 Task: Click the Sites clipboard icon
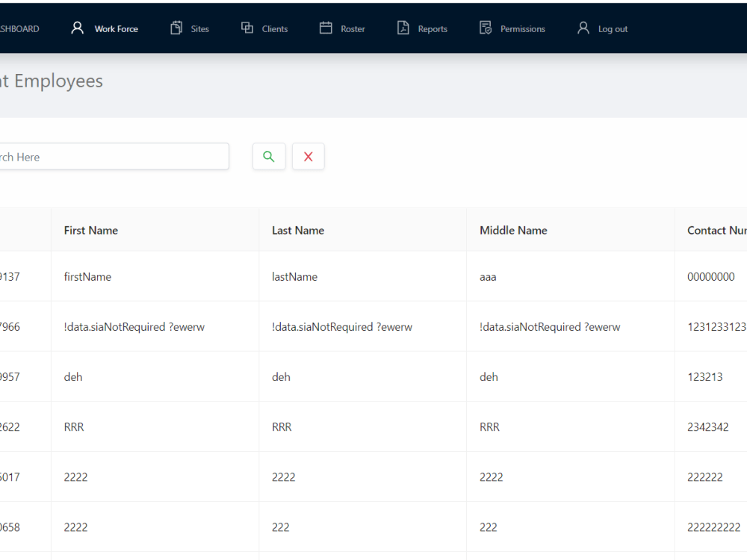tap(176, 28)
